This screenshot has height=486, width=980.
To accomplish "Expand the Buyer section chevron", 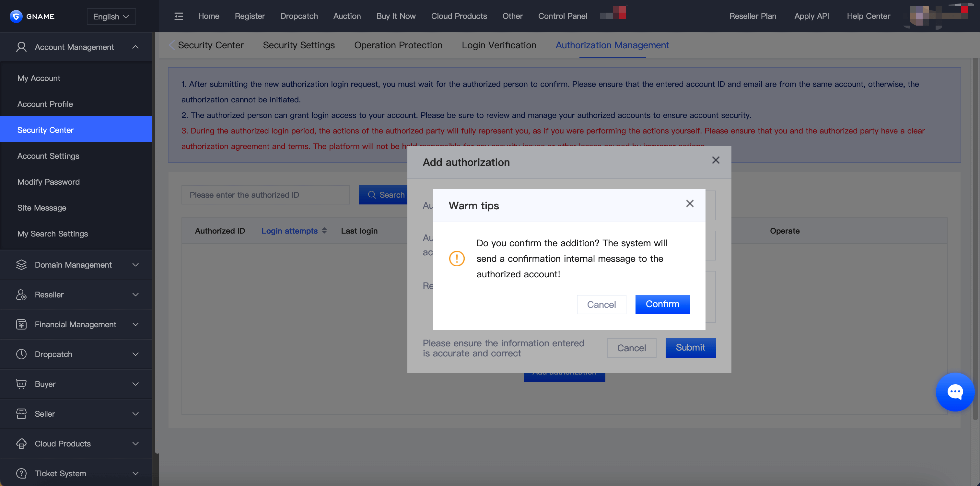I will point(135,384).
